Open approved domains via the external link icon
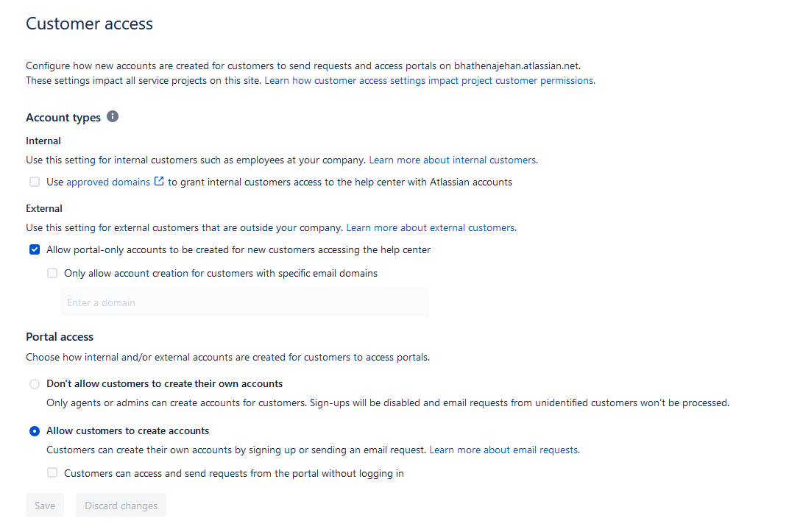 coord(158,181)
